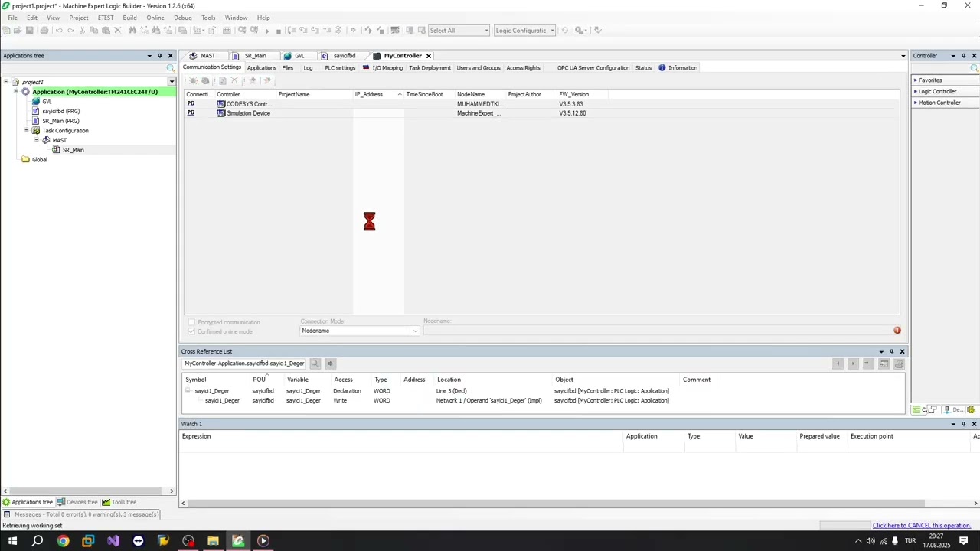Click the Messages icon in the status bar
This screenshot has width=980, height=551.
[x=7, y=514]
